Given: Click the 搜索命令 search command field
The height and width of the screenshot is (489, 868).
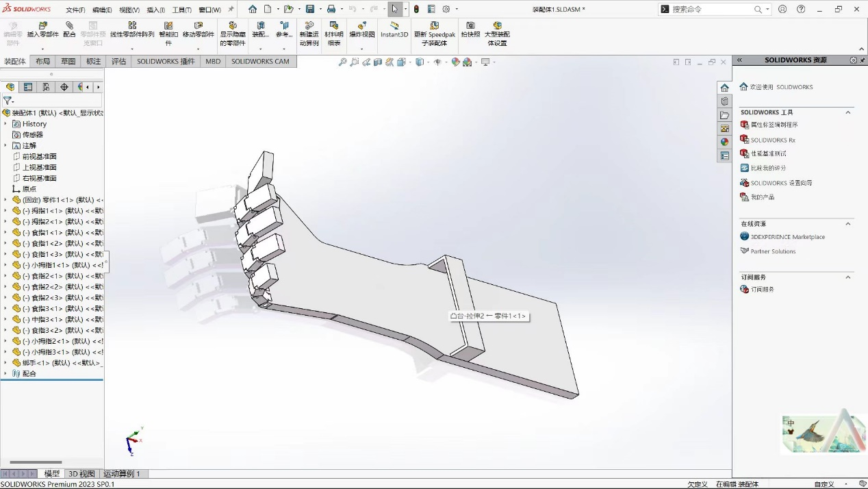Looking at the screenshot, I should point(711,10).
